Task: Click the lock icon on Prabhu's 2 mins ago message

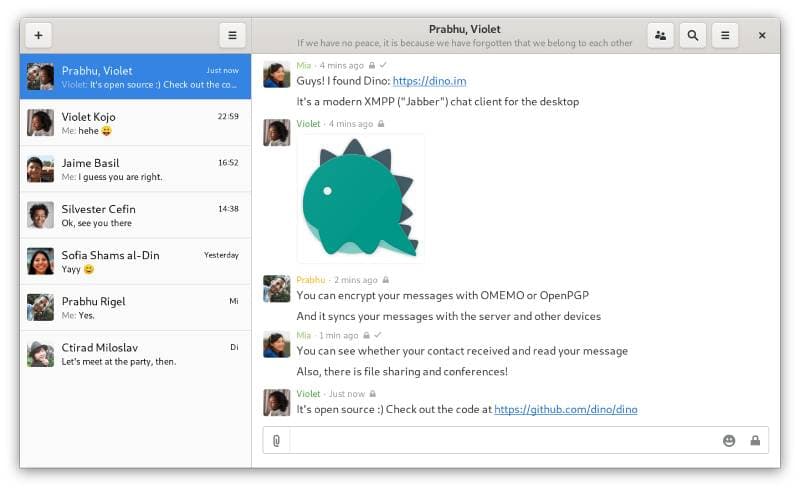Action: pos(386,280)
